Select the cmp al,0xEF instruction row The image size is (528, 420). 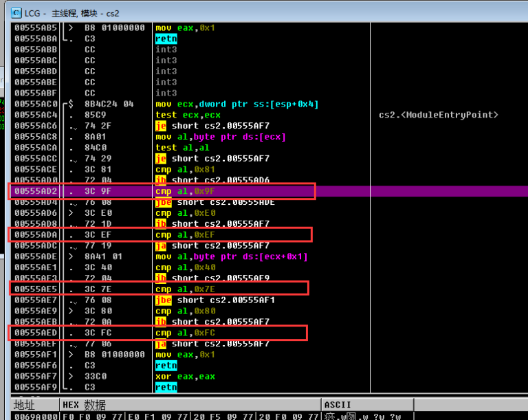(185, 234)
